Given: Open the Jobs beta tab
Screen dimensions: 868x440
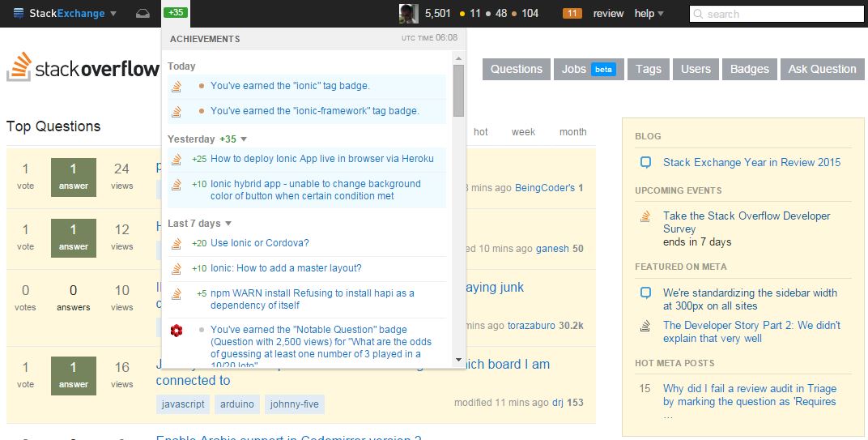Looking at the screenshot, I should click(589, 69).
